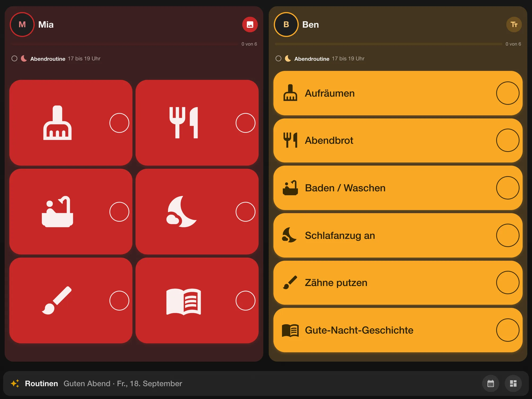
Task: Tap Mia's open book tile icon
Action: tap(184, 302)
